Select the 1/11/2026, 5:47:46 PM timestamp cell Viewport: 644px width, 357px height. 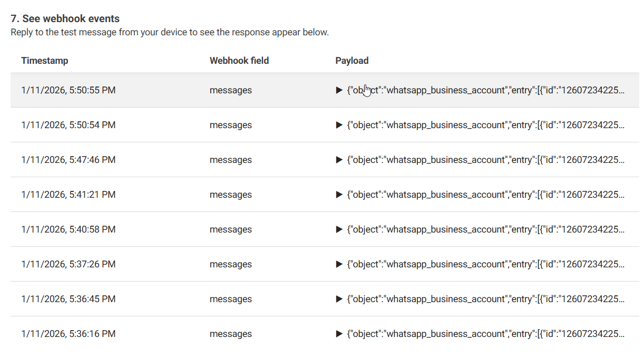tap(69, 160)
